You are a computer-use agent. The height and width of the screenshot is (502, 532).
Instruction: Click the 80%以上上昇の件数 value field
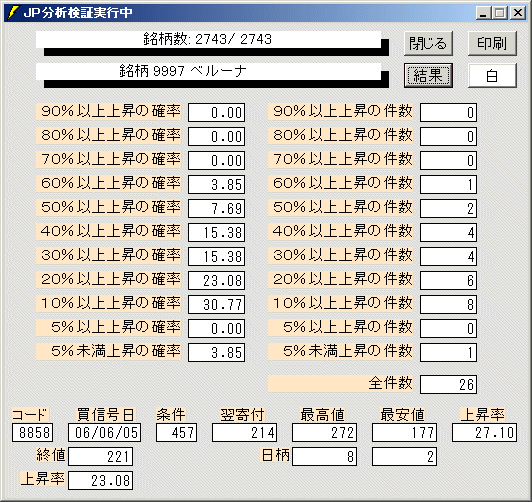coord(449,136)
